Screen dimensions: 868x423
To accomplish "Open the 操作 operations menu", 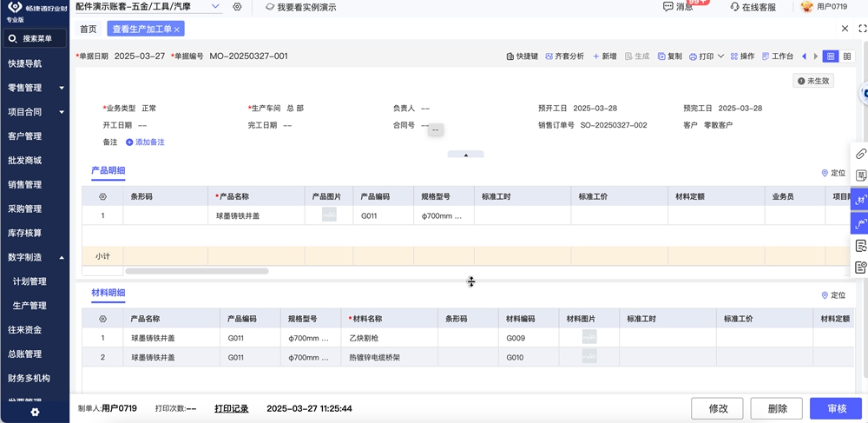I will pyautogui.click(x=742, y=56).
